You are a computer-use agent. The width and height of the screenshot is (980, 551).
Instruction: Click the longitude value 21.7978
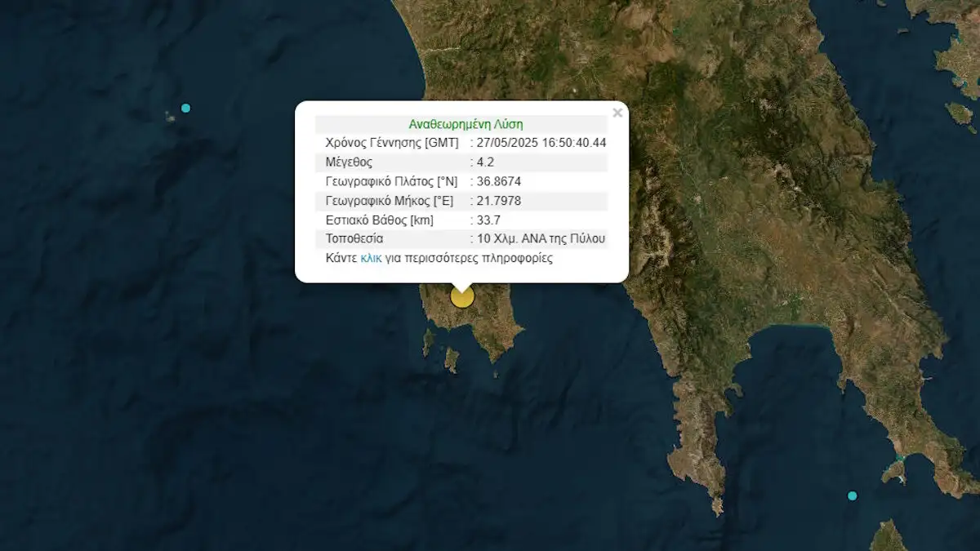point(499,201)
